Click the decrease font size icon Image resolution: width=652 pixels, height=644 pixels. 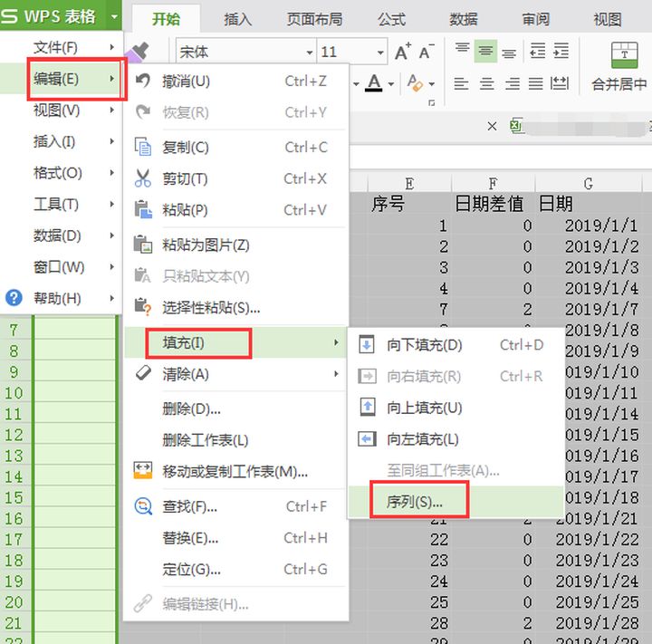(427, 52)
